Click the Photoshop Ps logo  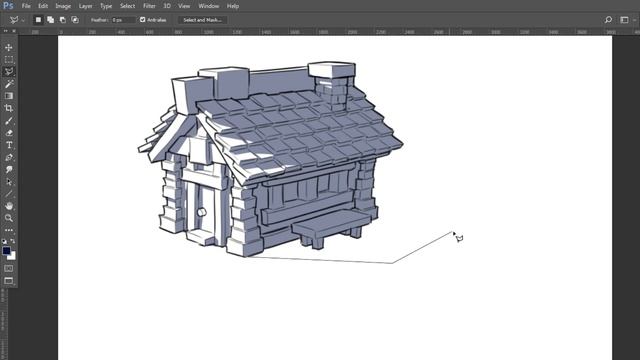8,6
